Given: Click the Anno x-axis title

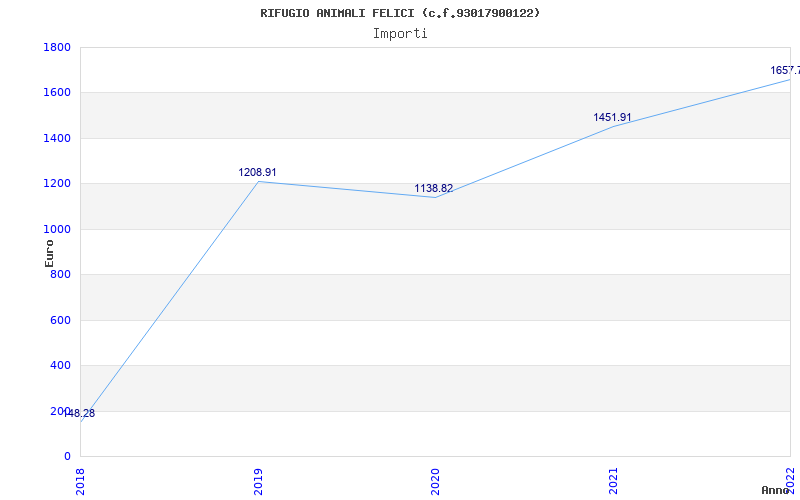Looking at the screenshot, I should tap(775, 490).
